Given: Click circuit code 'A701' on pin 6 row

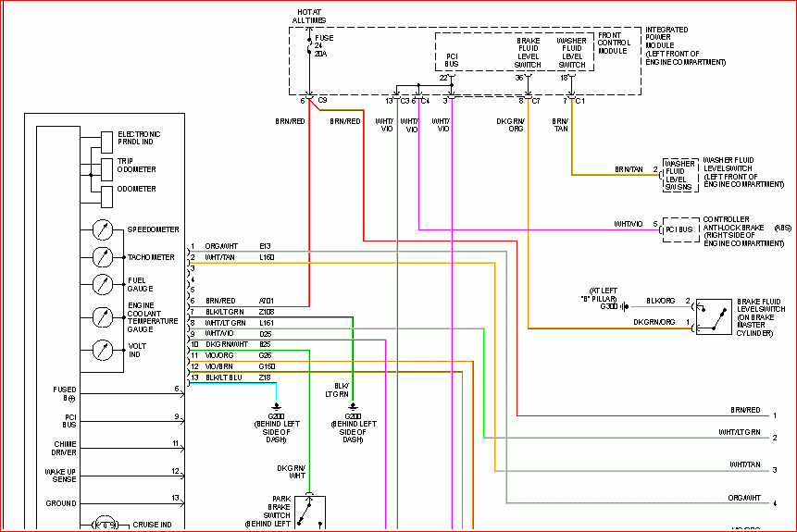Looking at the screenshot, I should click(x=267, y=301).
